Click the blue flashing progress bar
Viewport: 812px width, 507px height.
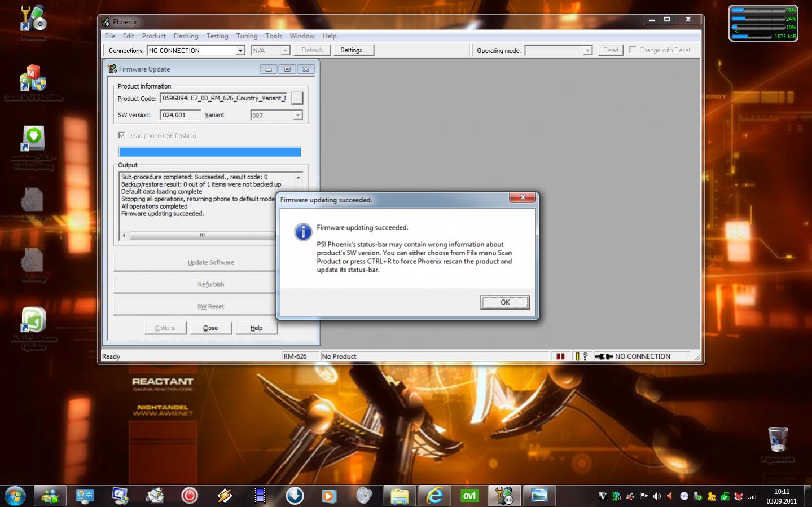210,152
